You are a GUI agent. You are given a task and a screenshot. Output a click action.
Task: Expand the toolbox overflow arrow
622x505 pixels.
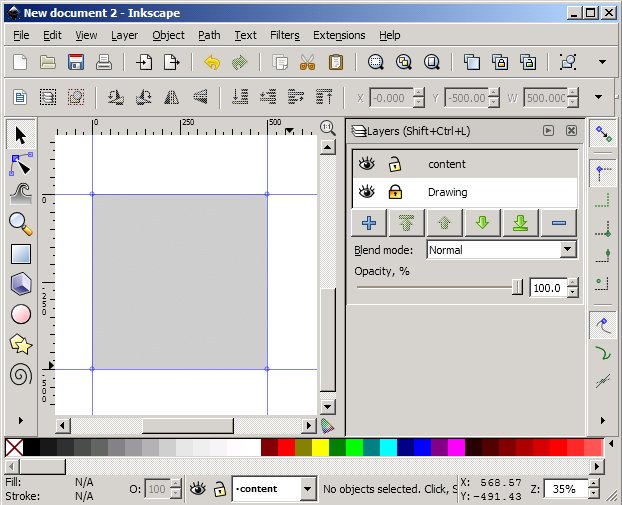(21, 421)
